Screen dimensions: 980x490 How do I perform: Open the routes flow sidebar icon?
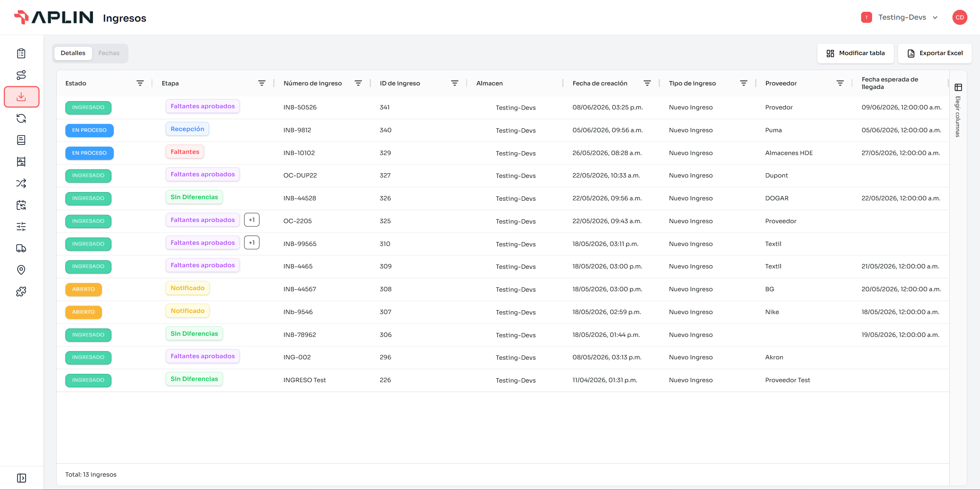21,75
